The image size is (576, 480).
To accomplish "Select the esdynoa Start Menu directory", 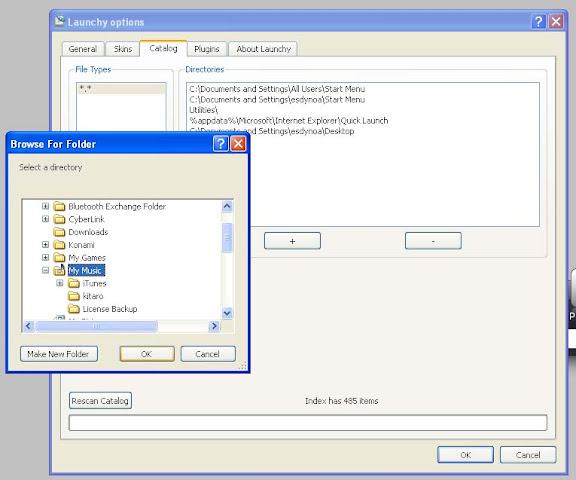I will (277, 100).
